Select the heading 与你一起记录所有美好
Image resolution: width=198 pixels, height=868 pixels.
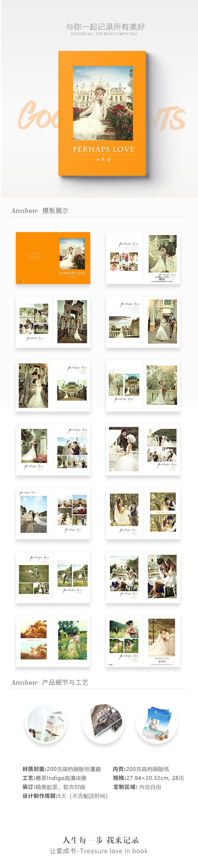tap(105, 27)
